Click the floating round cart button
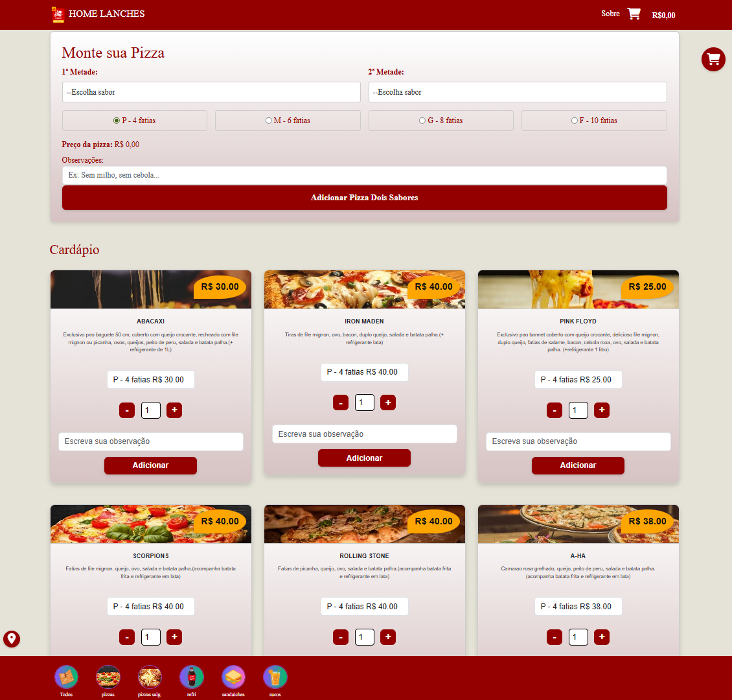 click(x=713, y=59)
